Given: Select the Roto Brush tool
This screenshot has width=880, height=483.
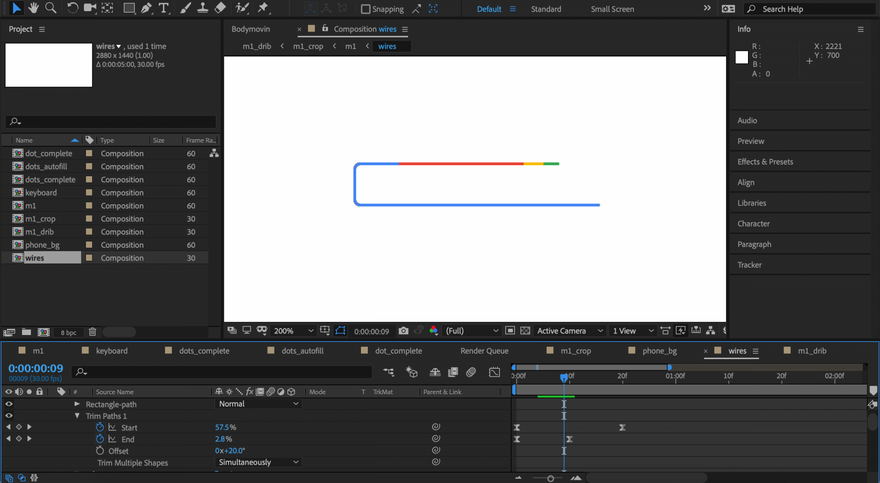Looking at the screenshot, I should pyautogui.click(x=242, y=8).
